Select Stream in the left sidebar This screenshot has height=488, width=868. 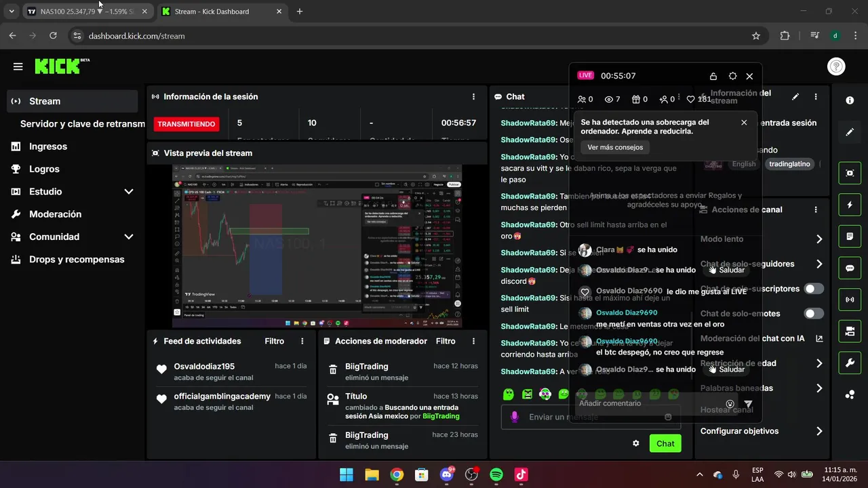[x=73, y=101]
